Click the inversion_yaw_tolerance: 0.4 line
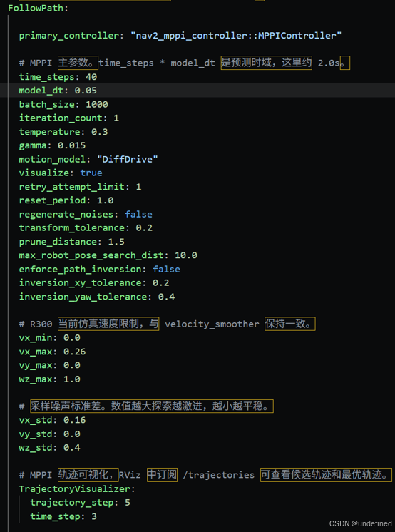Screen dimensions: 395x532 (97, 297)
